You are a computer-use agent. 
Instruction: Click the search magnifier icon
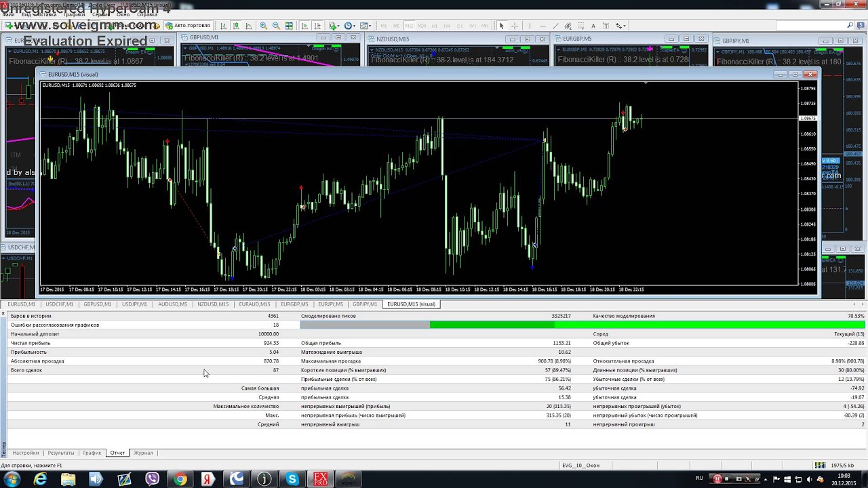pyautogui.click(x=850, y=26)
